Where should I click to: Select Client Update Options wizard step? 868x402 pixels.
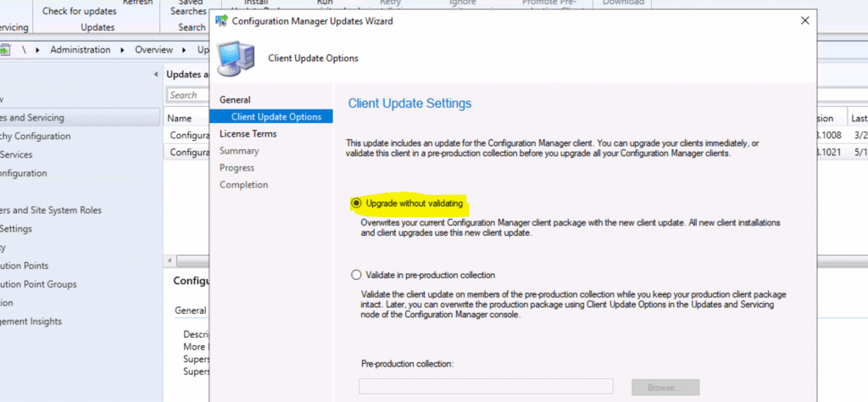[271, 117]
